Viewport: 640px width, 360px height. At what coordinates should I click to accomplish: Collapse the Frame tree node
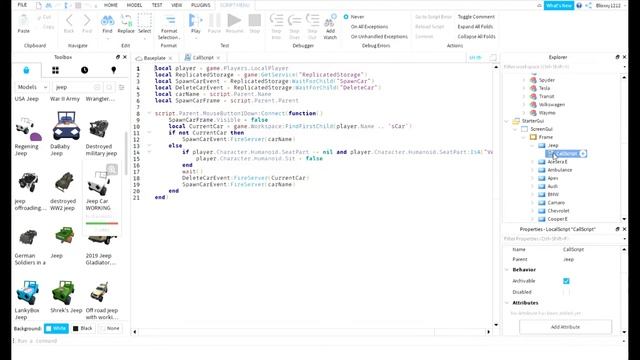(524, 137)
